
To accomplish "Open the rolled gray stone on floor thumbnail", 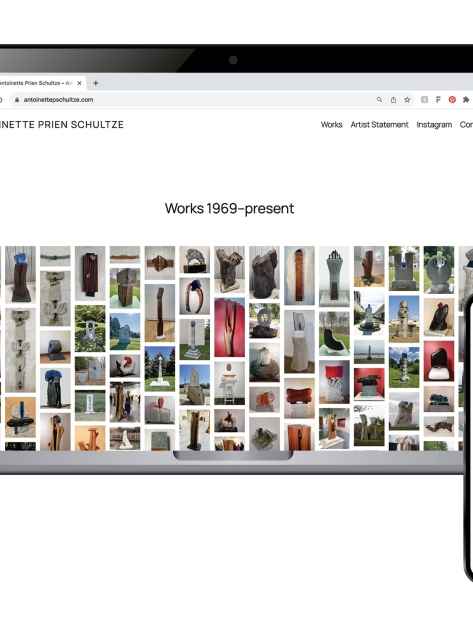I will coord(55,347).
